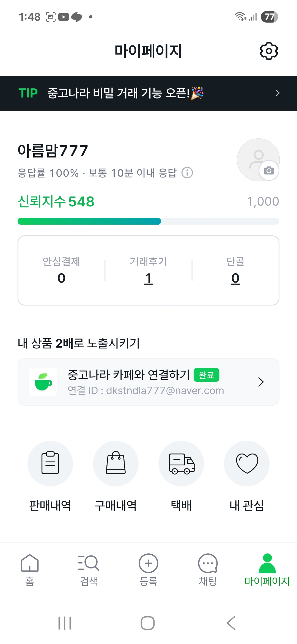The height and width of the screenshot is (644, 297).
Task: Open 택배 delivery truck icon
Action: pyautogui.click(x=181, y=463)
